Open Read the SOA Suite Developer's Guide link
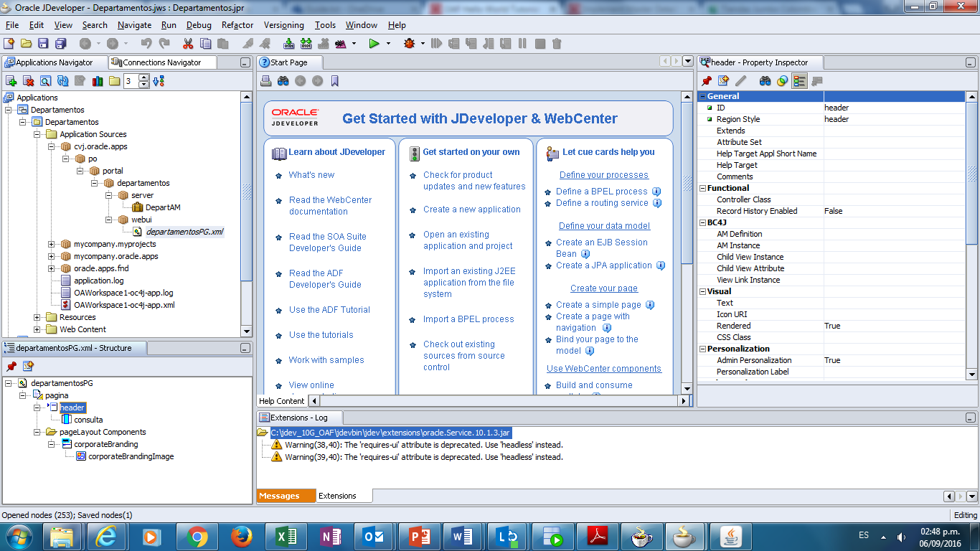Image resolution: width=980 pixels, height=551 pixels. coord(328,242)
